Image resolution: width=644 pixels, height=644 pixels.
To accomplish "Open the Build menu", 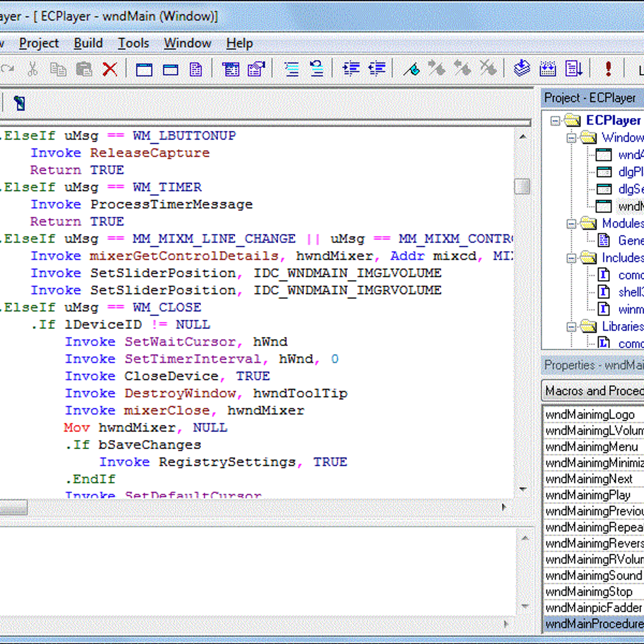I will tap(88, 43).
